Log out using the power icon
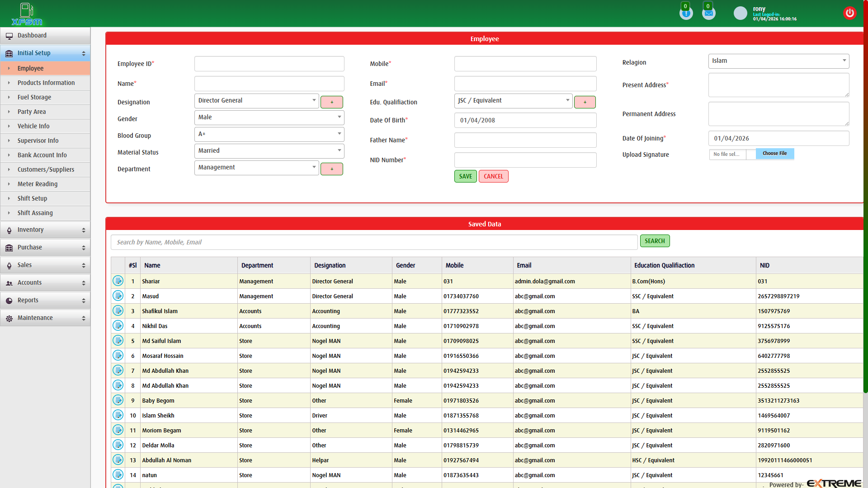Image resolution: width=868 pixels, height=488 pixels. tap(850, 13)
